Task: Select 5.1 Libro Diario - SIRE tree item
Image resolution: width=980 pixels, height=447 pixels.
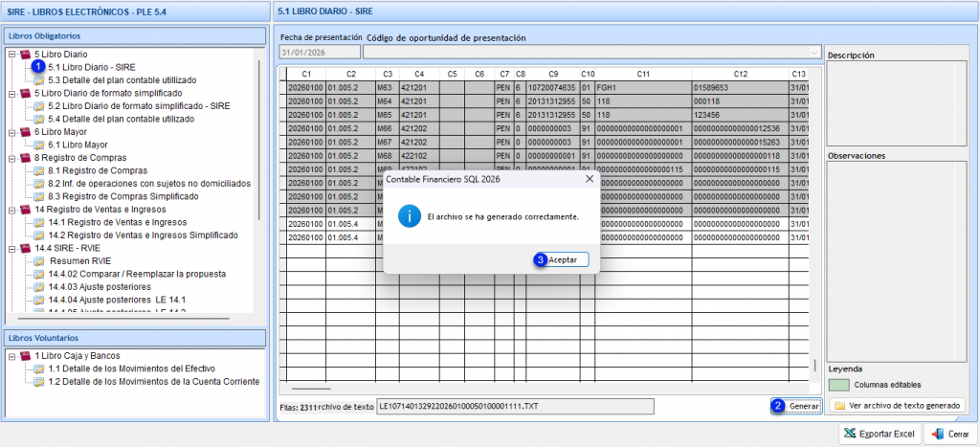Action: (x=91, y=67)
